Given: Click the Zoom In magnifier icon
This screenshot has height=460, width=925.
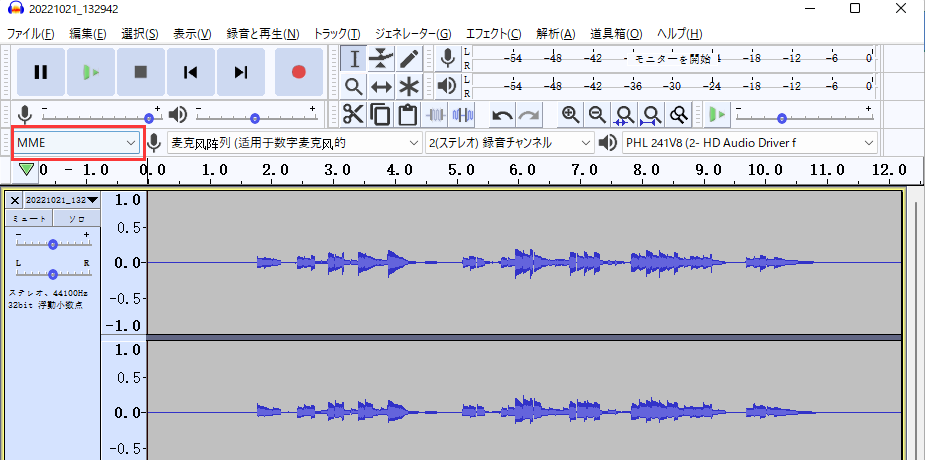Looking at the screenshot, I should click(x=570, y=114).
